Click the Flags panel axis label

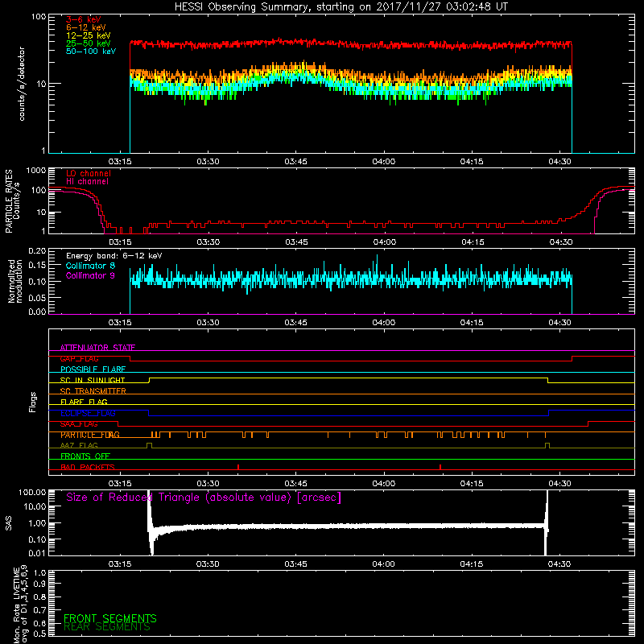33,402
